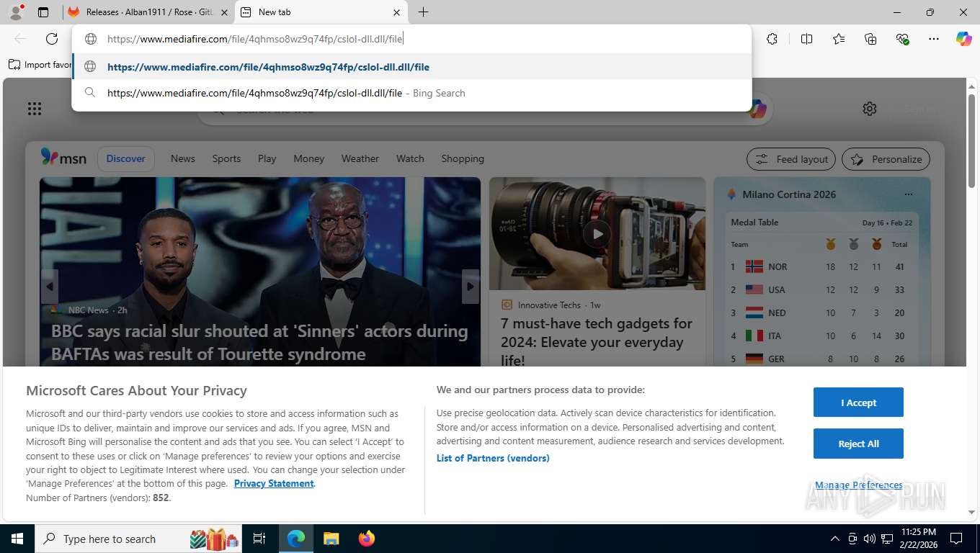Open the Sports tab
The width and height of the screenshot is (980, 553).
(x=226, y=158)
